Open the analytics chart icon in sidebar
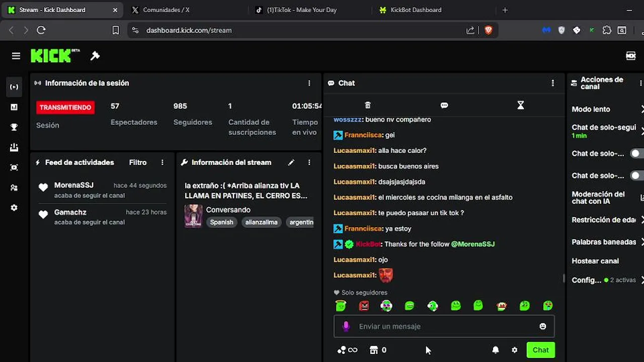 tap(14, 107)
